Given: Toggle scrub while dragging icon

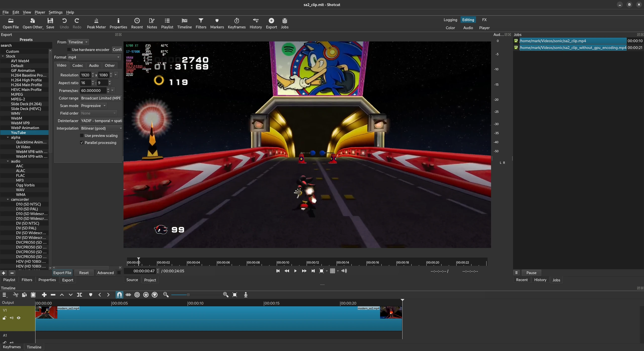Looking at the screenshot, I should [128, 295].
